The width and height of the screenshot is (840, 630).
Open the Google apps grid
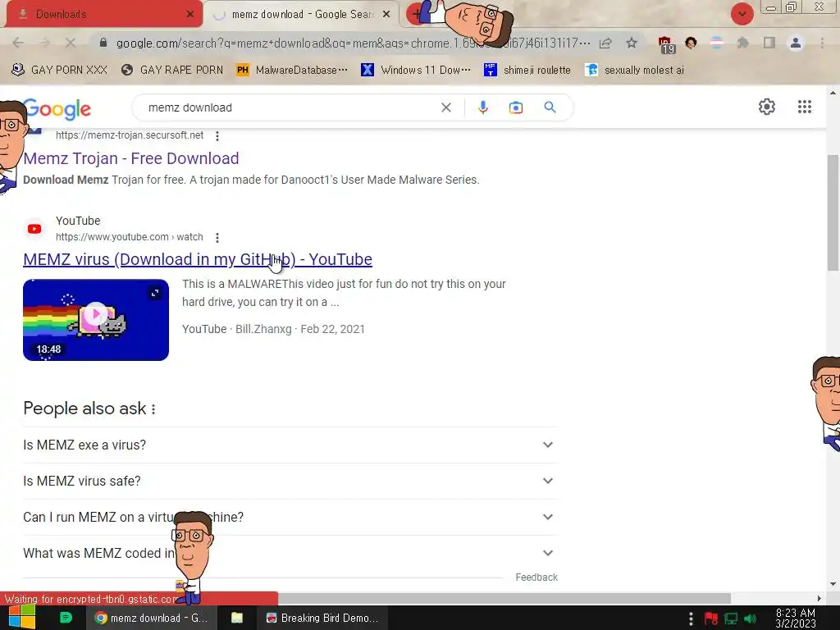[x=804, y=107]
